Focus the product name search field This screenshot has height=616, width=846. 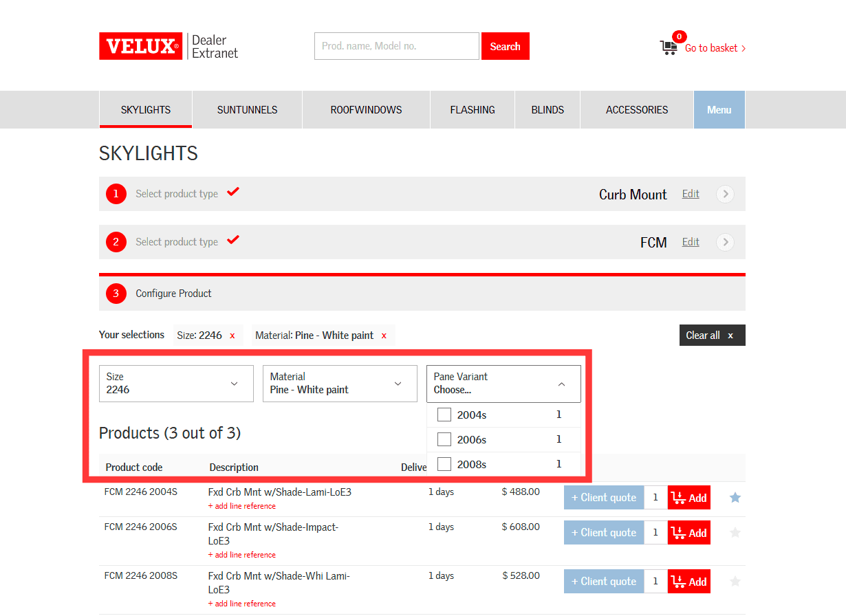[x=397, y=46]
